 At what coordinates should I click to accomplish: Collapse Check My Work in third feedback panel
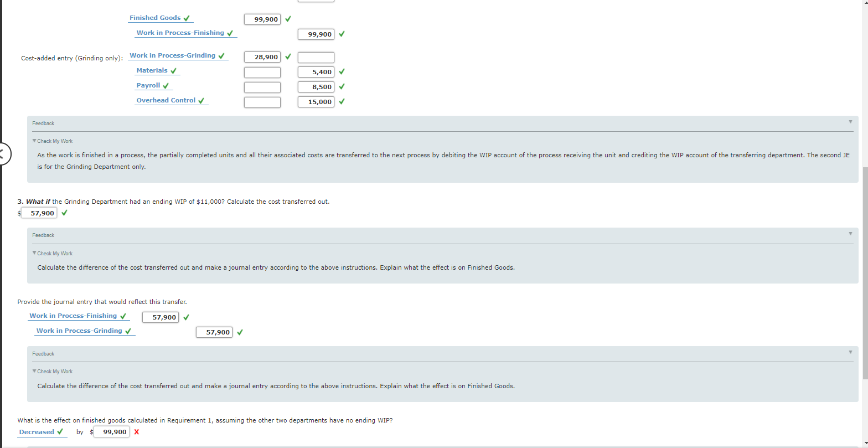pyautogui.click(x=53, y=372)
